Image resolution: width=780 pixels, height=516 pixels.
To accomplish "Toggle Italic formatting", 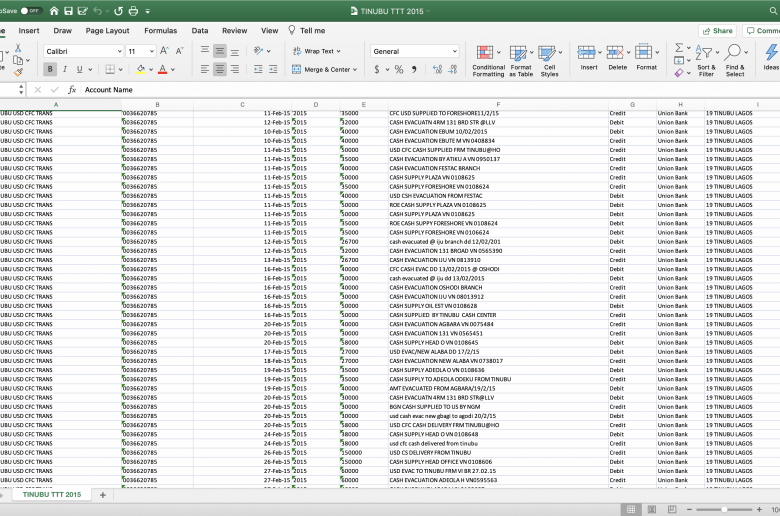I will pos(65,69).
